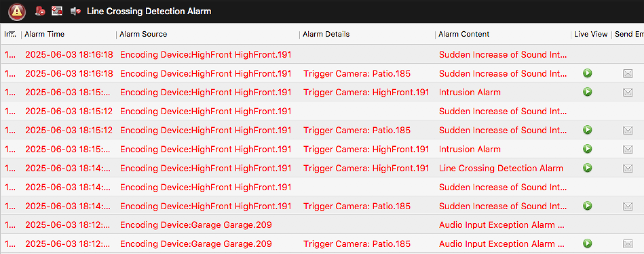Mute alarm audio with the speaker icon
This screenshot has width=644, height=254.
[x=75, y=11]
